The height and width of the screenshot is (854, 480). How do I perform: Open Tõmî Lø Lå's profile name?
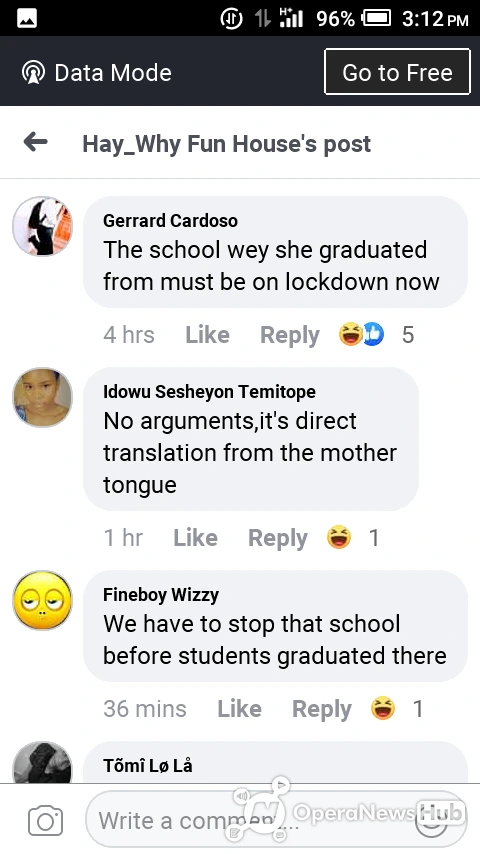point(148,765)
